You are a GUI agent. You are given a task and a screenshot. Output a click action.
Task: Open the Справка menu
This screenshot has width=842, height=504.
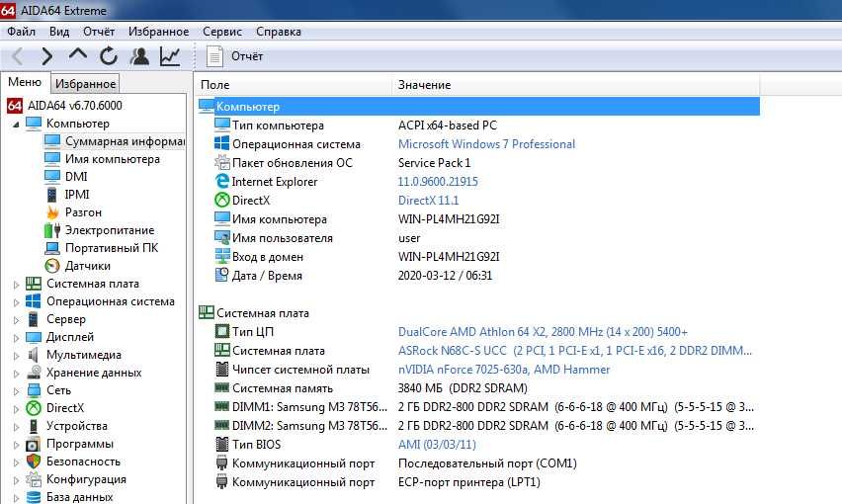(278, 32)
